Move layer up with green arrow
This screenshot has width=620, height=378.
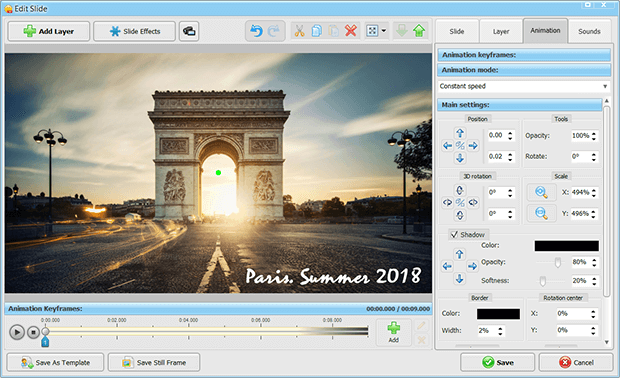[419, 31]
